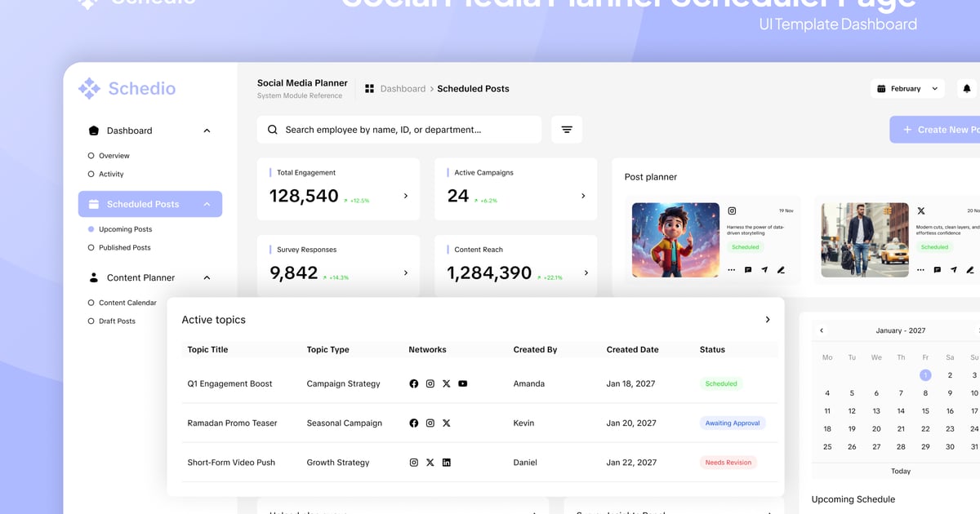980x514 pixels.
Task: Collapse the Dashboard sidebar section
Action: [x=207, y=131]
